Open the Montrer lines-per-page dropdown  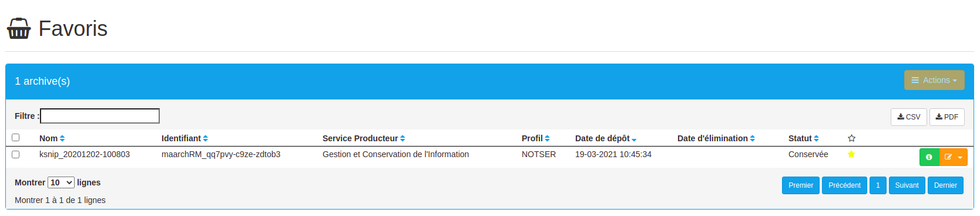pos(61,182)
